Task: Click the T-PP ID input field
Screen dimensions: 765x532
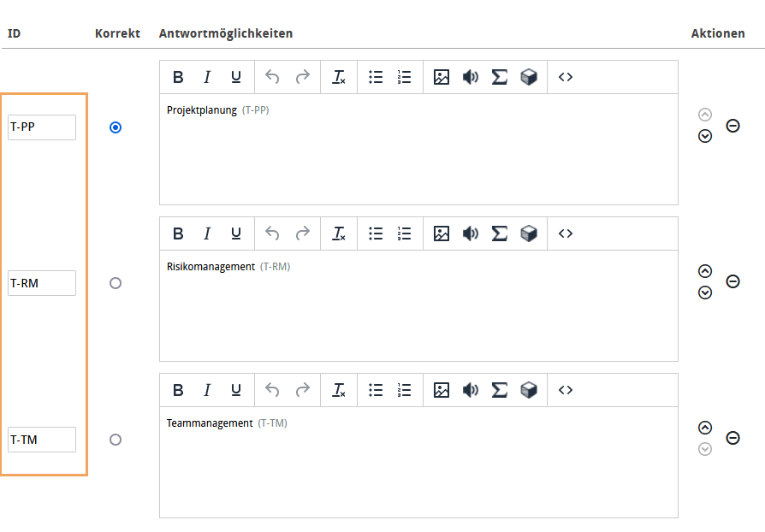Action: pos(42,127)
